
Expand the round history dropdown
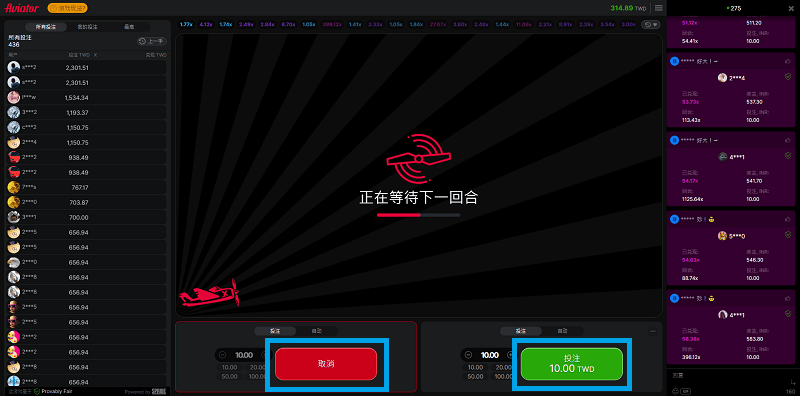pos(651,24)
